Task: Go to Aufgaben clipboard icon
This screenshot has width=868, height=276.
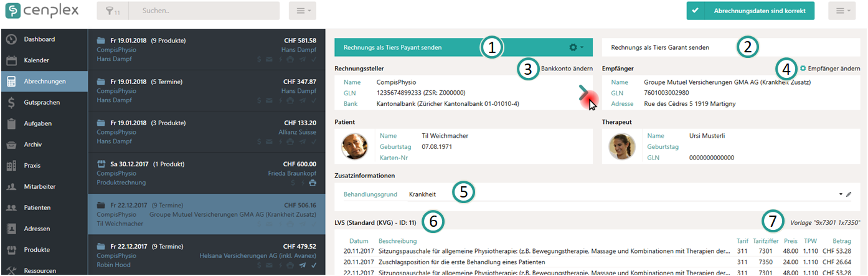Action: (11, 124)
